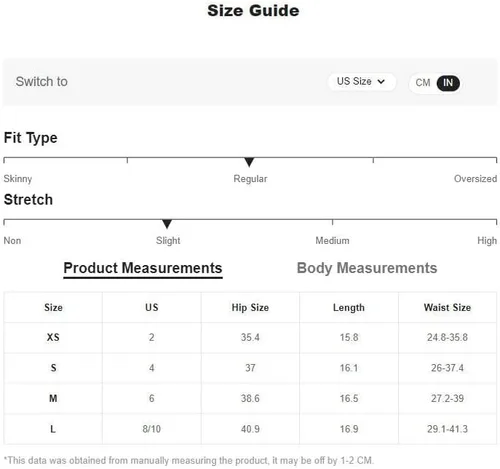Select the Product Measurements tab
Screen dimensions: 500x469
pyautogui.click(x=143, y=269)
